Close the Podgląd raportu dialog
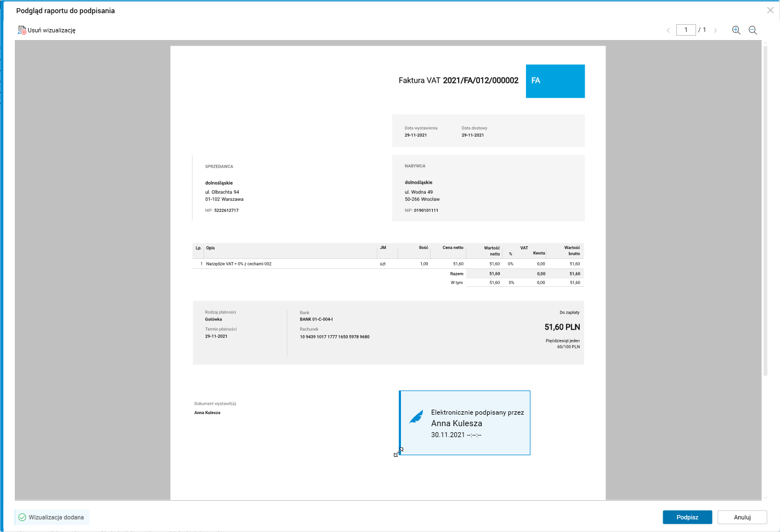 (770, 10)
